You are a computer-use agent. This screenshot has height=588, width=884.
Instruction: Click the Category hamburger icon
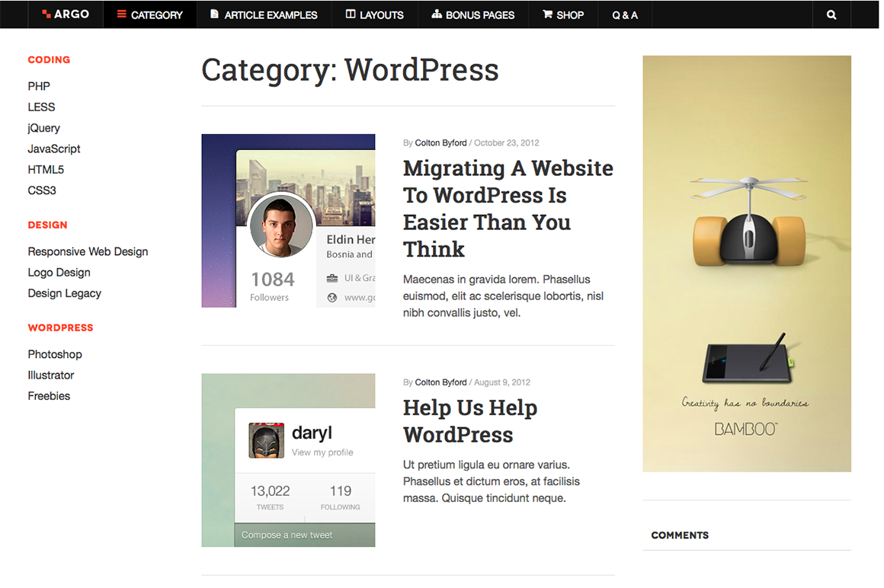click(121, 14)
